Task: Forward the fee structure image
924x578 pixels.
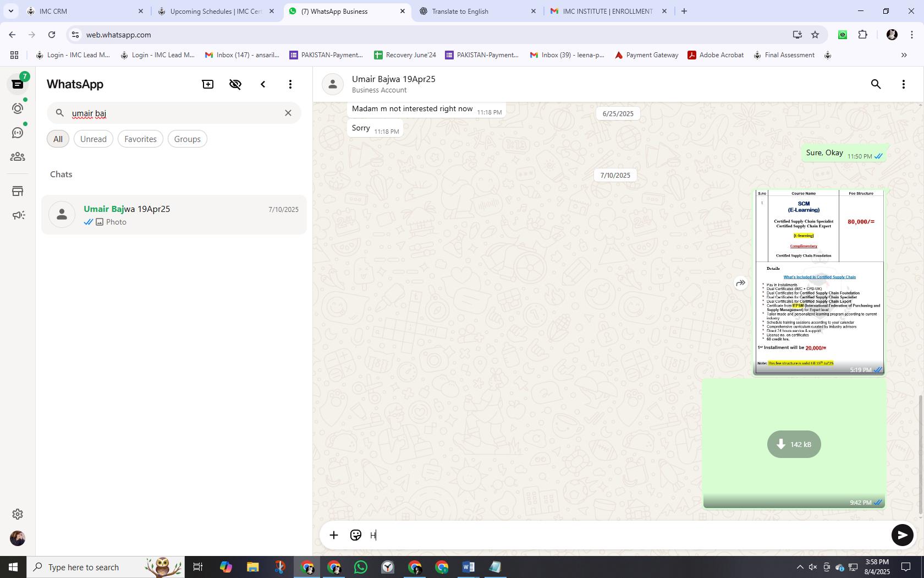Action: tap(741, 283)
